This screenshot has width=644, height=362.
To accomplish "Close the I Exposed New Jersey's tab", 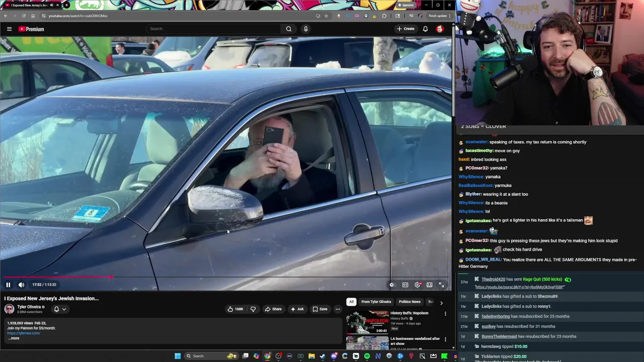I will (58, 5).
